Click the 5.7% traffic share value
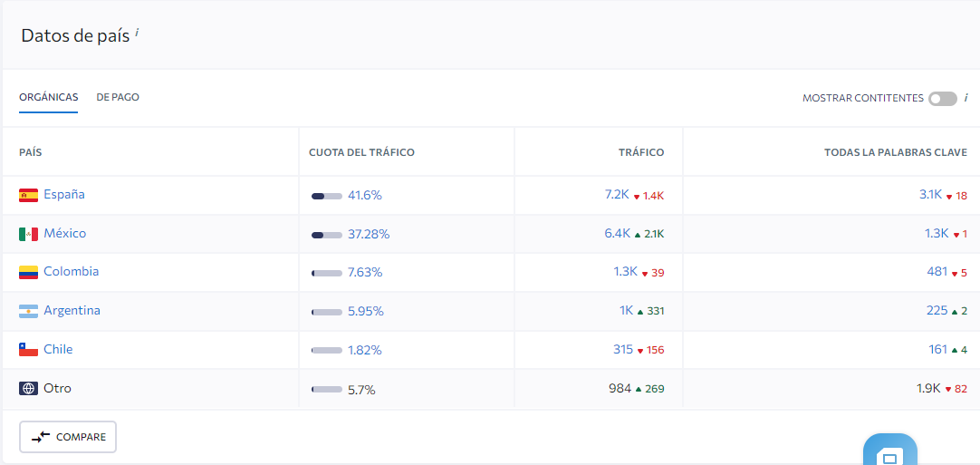This screenshot has height=465, width=980. pos(362,390)
